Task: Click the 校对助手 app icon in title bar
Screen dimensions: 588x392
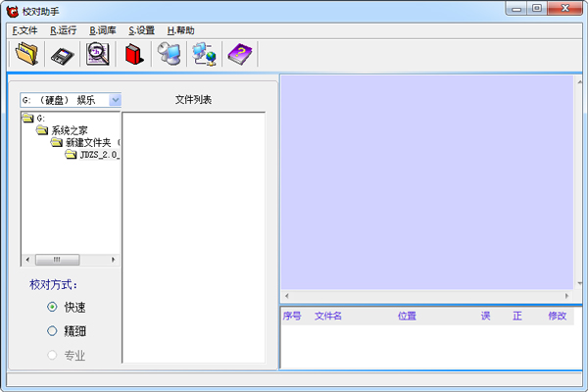Action: coord(13,11)
